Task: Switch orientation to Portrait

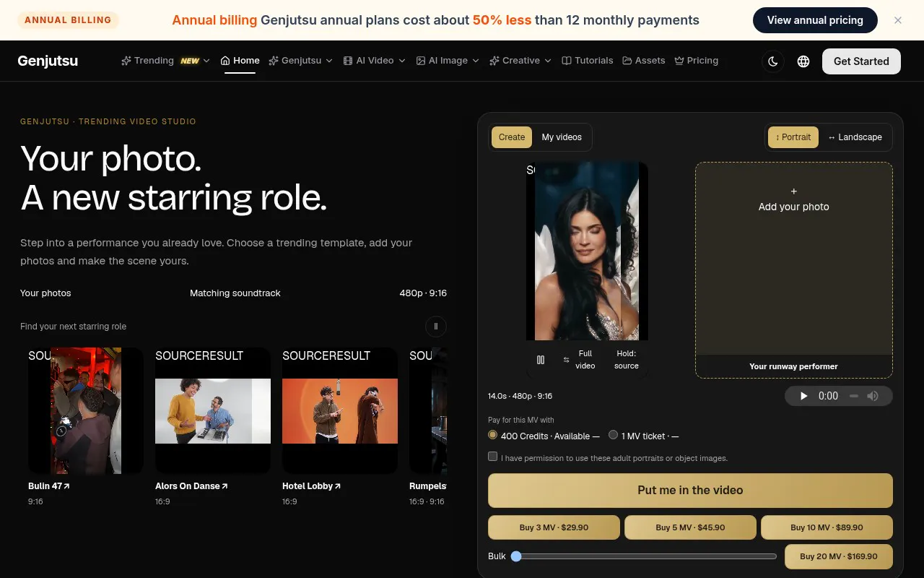Action: 793,137
